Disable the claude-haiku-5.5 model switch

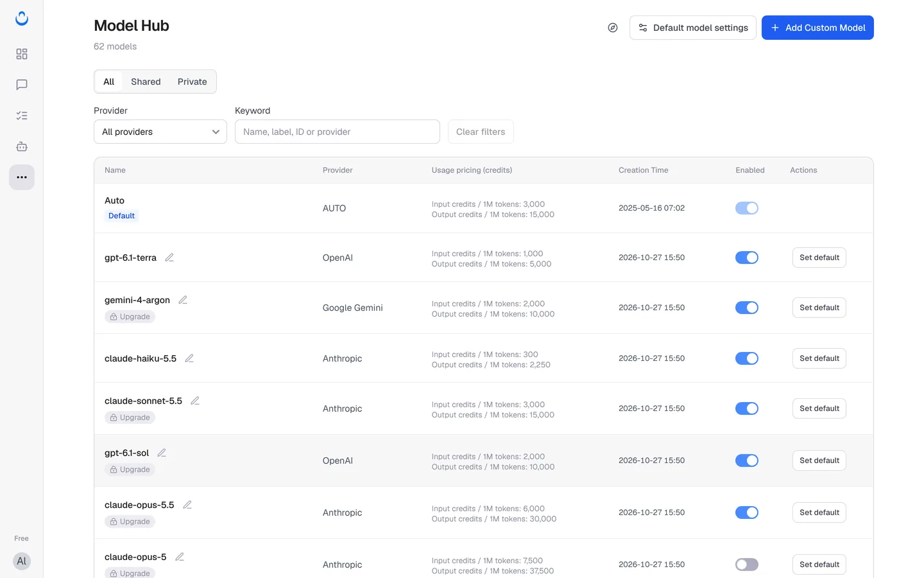(x=747, y=358)
